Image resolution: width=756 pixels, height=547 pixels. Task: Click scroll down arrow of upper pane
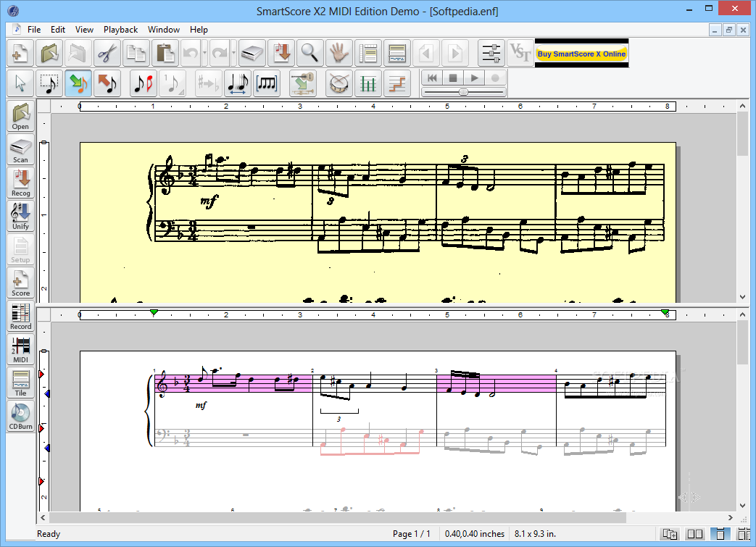coord(742,297)
